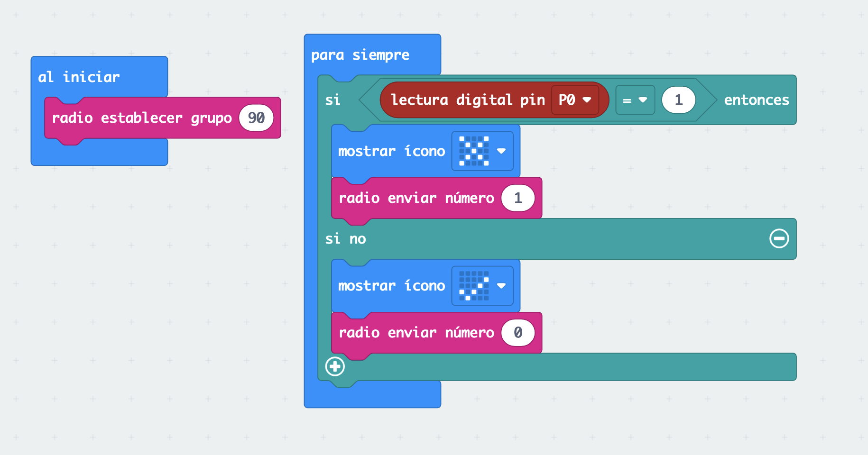Screen dimensions: 868x455
Task: Edit the number 1 in the comparison
Action: [x=678, y=100]
